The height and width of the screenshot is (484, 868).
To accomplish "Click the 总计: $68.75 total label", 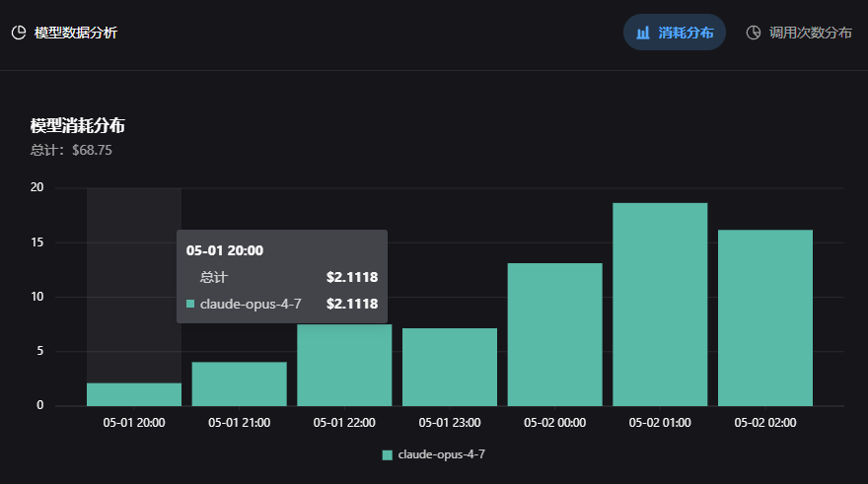I will pos(71,150).
